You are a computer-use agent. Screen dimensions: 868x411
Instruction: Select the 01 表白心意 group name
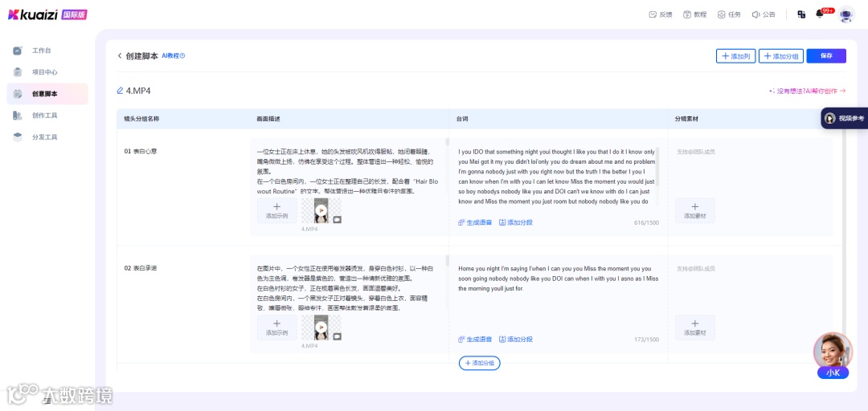[x=141, y=151]
